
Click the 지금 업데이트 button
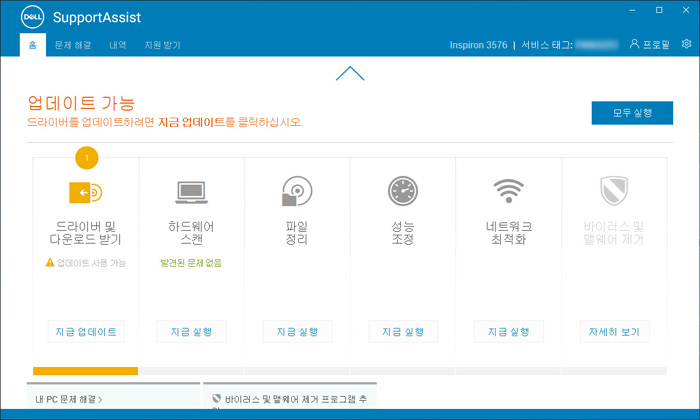point(86,332)
